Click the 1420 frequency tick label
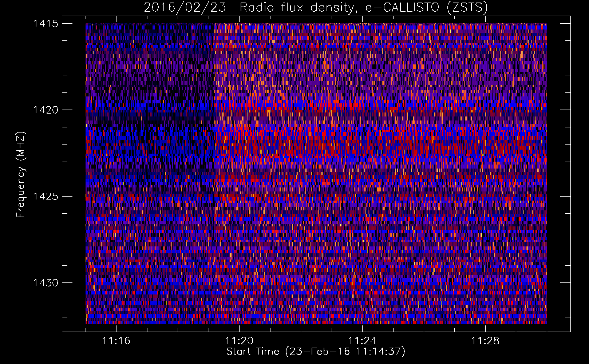The image size is (589, 364). point(46,110)
